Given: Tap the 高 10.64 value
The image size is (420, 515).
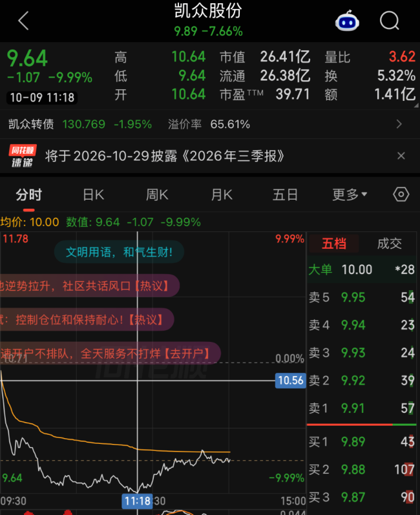Looking at the screenshot, I should pos(189,56).
